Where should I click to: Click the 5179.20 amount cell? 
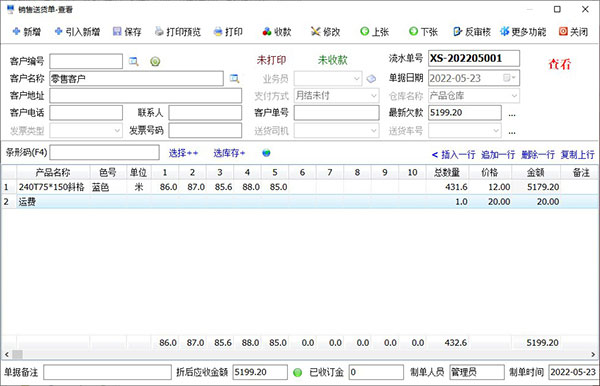tap(536, 187)
